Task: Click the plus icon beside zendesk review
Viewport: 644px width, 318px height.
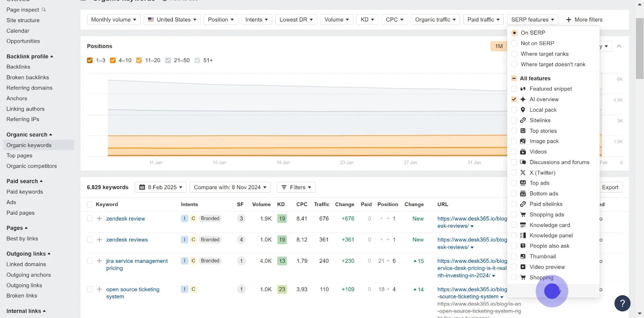Action: 99,218
